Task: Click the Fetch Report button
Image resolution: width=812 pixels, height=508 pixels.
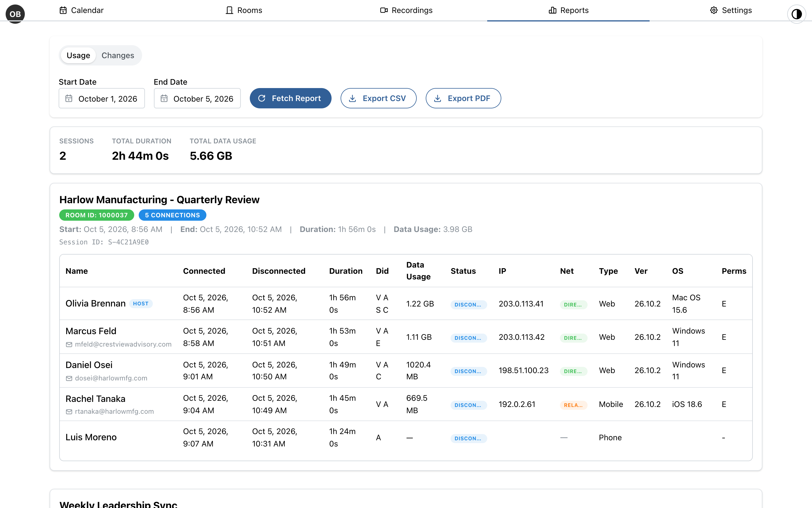Action: [291, 98]
